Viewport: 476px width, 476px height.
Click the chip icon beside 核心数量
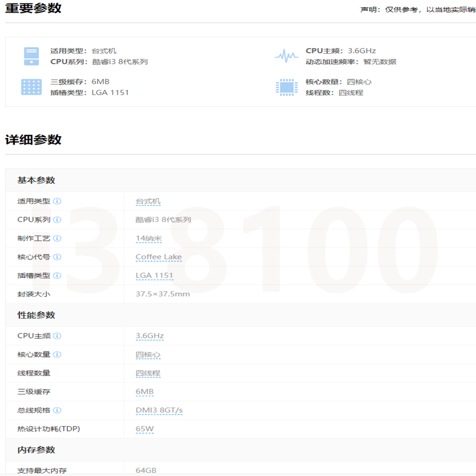pos(287,87)
